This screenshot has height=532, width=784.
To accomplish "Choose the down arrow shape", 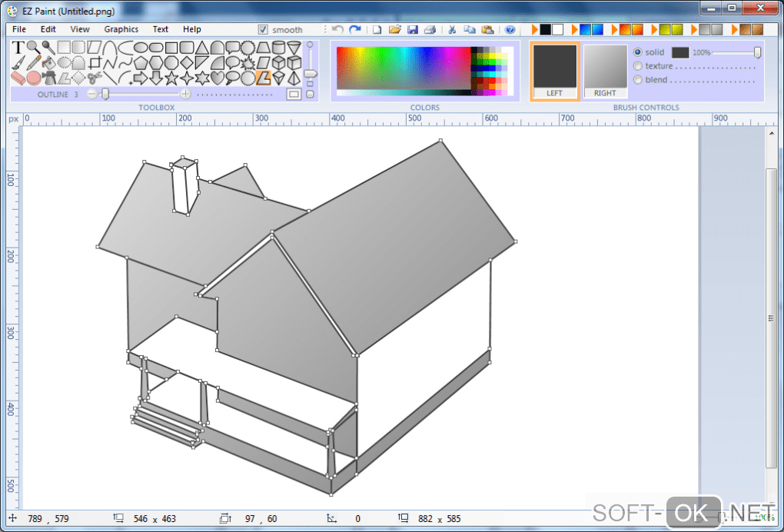I will (x=156, y=78).
